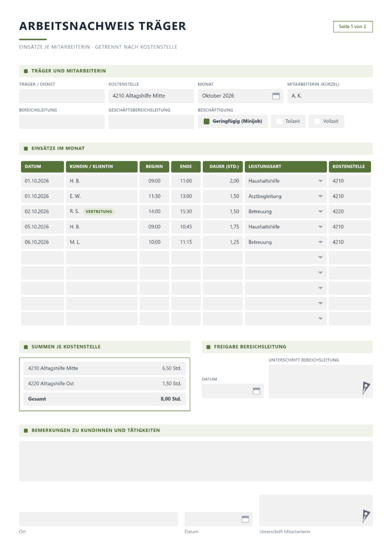Click Beginn cell showing 11:30

click(155, 196)
